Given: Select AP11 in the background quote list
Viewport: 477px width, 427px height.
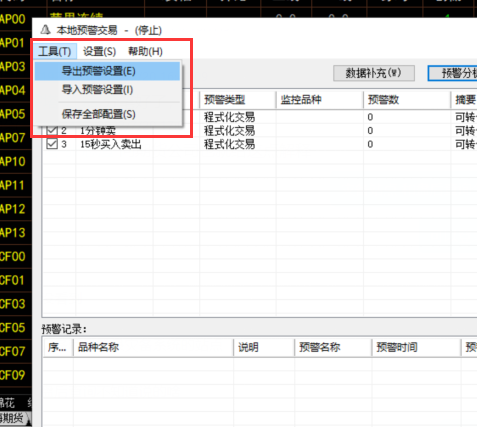Looking at the screenshot, I should tap(13, 185).
